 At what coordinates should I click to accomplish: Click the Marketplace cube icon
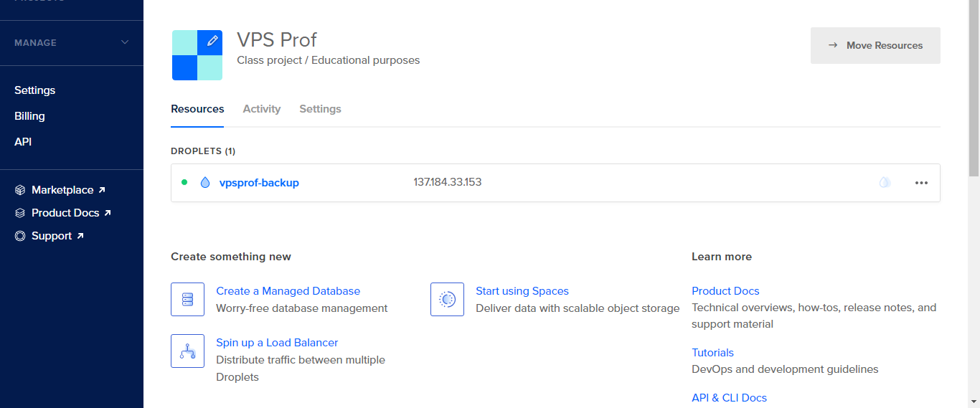(20, 190)
